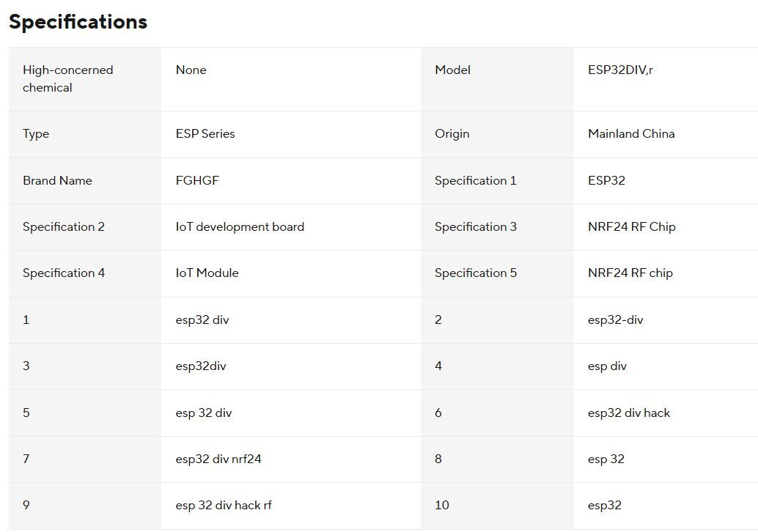Click the Specification 5 label
The height and width of the screenshot is (532, 758).
[475, 273]
